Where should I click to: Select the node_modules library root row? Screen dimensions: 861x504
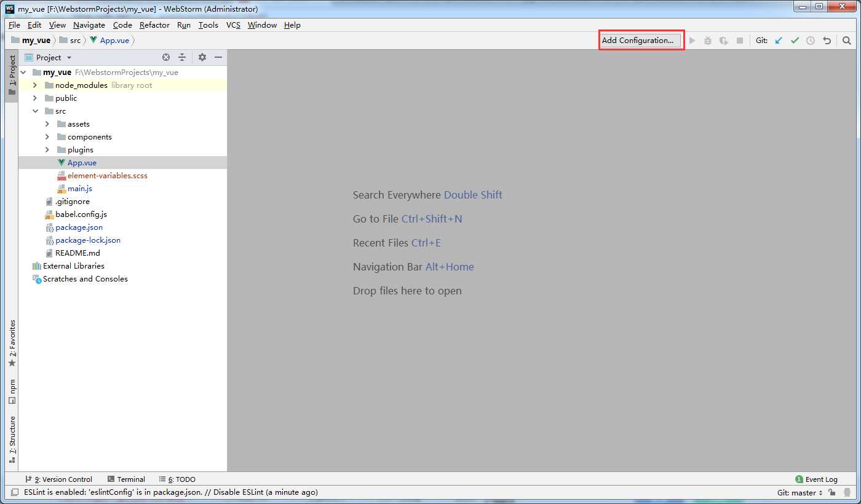click(x=122, y=85)
